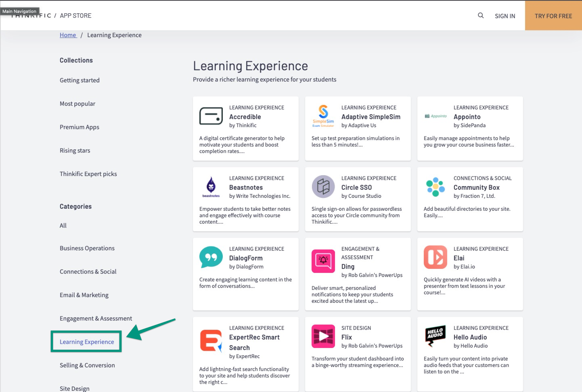Click the TRY FOR FREE button

coord(553,16)
